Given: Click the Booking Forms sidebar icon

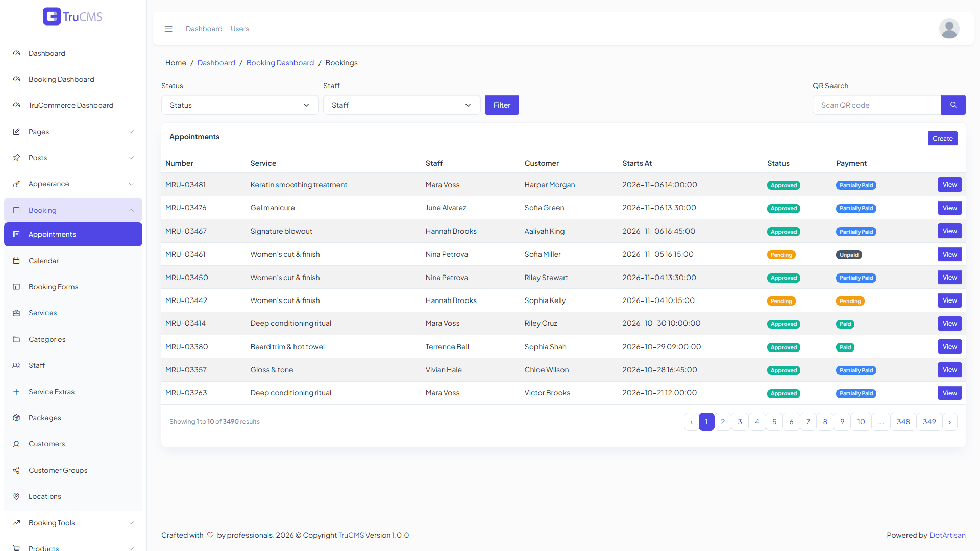Looking at the screenshot, I should 16,287.
